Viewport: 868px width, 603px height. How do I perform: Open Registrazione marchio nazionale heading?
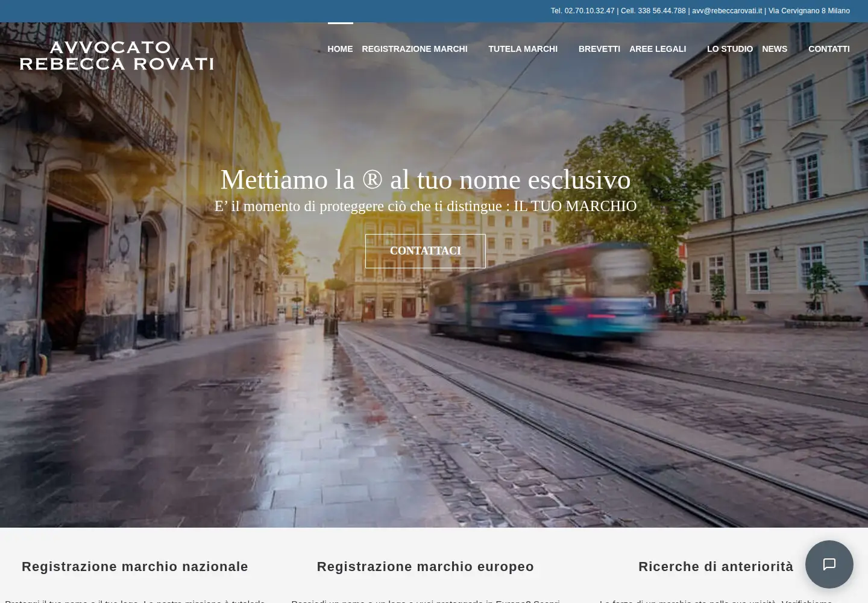click(x=135, y=566)
